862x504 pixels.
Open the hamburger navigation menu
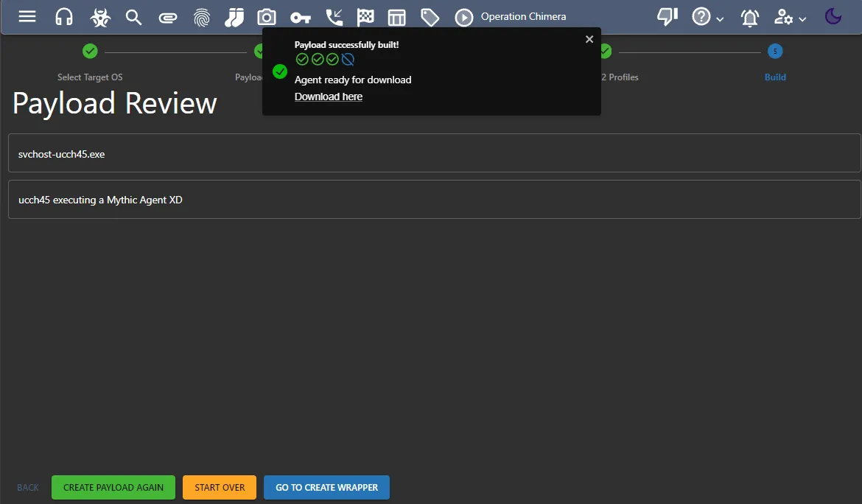point(27,16)
